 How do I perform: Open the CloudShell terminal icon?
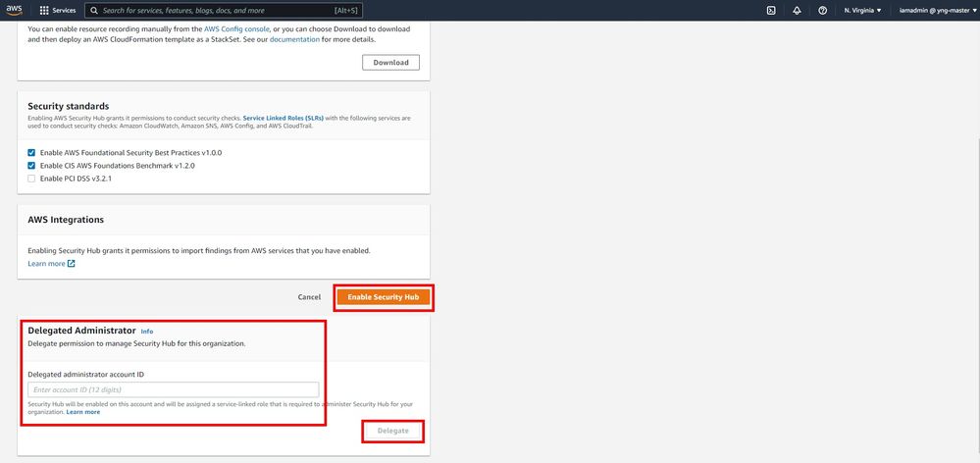pos(771,11)
